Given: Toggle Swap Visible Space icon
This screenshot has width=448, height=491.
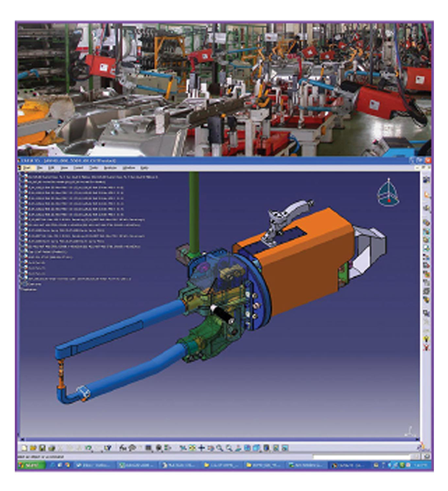Looking at the screenshot, I should click(x=285, y=448).
